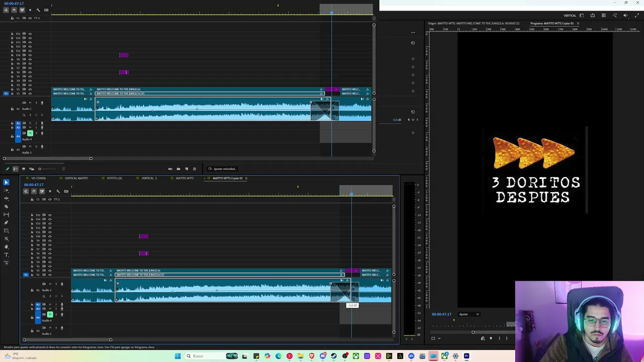The image size is (644, 362).
Task: Select the Pen tool
Action: [6, 223]
